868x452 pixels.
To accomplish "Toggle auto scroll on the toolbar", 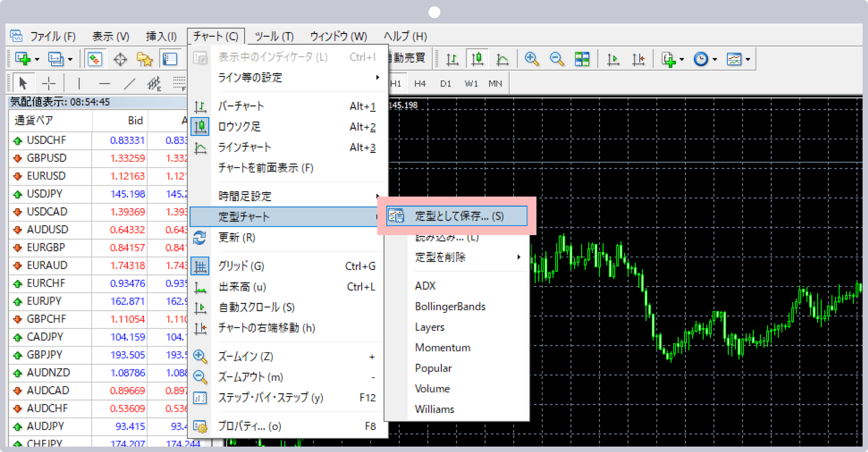I will point(613,59).
